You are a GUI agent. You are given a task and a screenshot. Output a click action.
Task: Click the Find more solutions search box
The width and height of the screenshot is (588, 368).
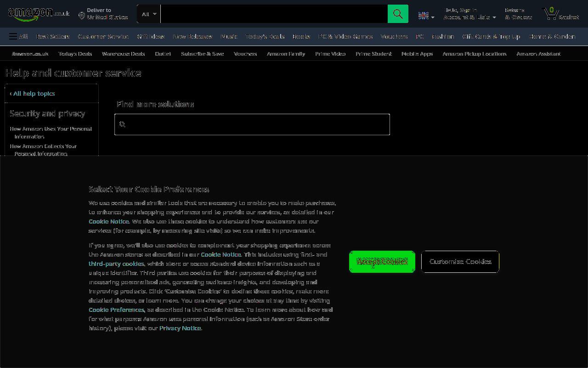coord(252,124)
